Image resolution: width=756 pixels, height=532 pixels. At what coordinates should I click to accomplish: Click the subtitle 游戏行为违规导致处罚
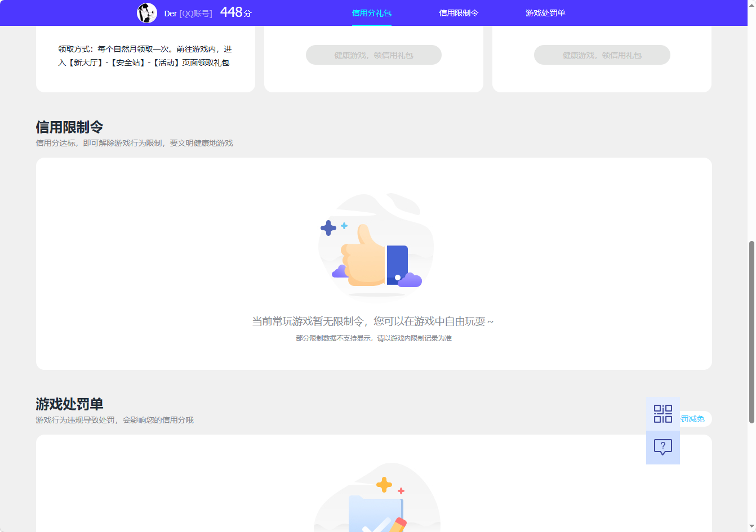click(75, 420)
